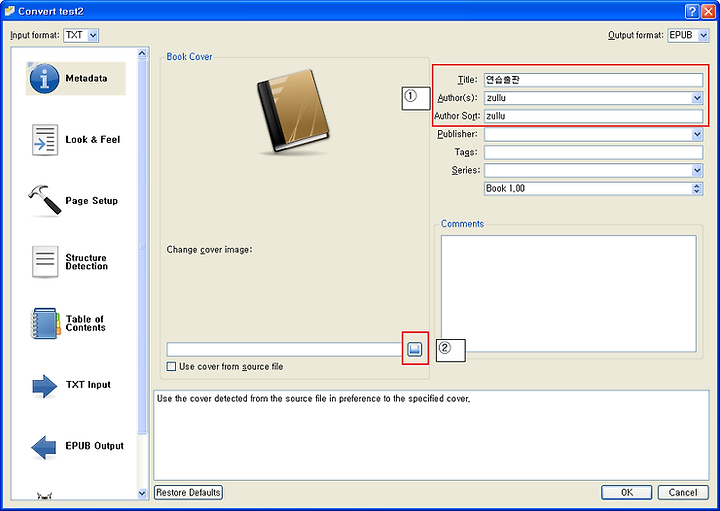Click the Title input field
720x511 pixels.
pyautogui.click(x=593, y=80)
